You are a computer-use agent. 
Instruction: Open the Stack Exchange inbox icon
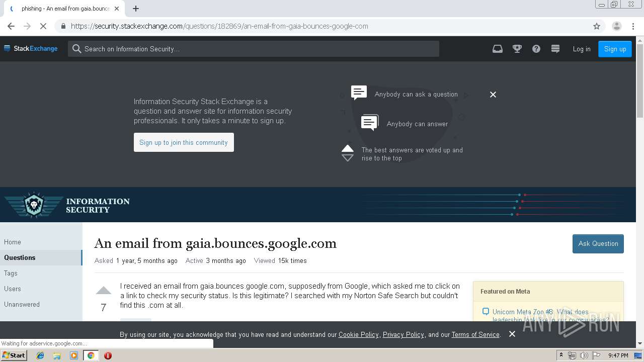(497, 49)
